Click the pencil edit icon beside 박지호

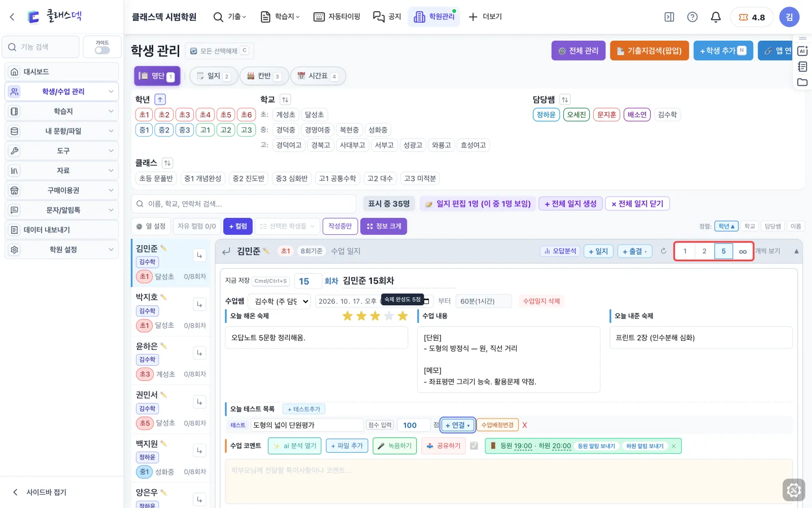point(163,297)
